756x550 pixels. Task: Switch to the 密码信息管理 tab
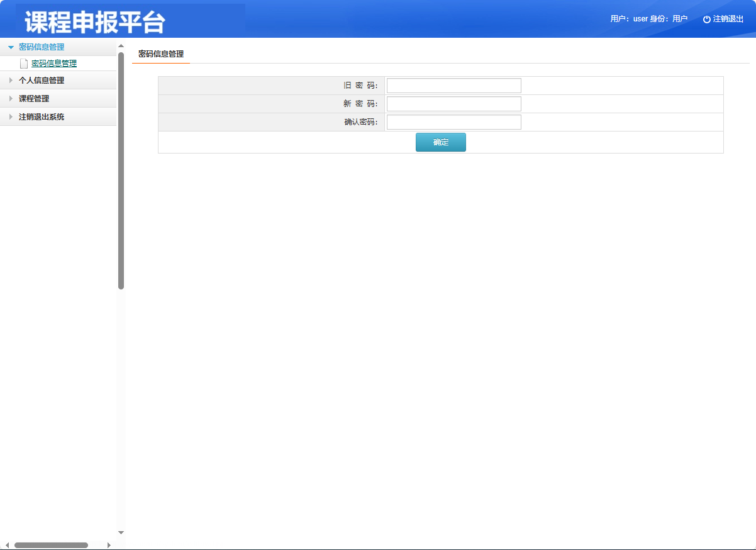[x=160, y=53]
